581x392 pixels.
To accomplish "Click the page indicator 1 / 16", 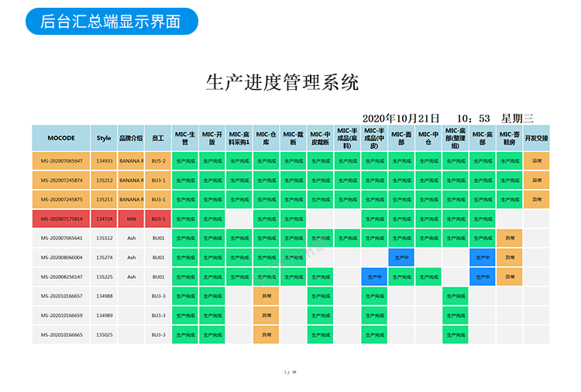I will click(290, 373).
